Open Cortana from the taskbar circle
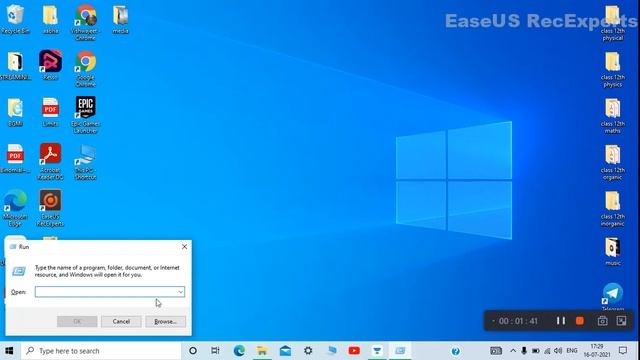The image size is (640, 360). click(193, 351)
